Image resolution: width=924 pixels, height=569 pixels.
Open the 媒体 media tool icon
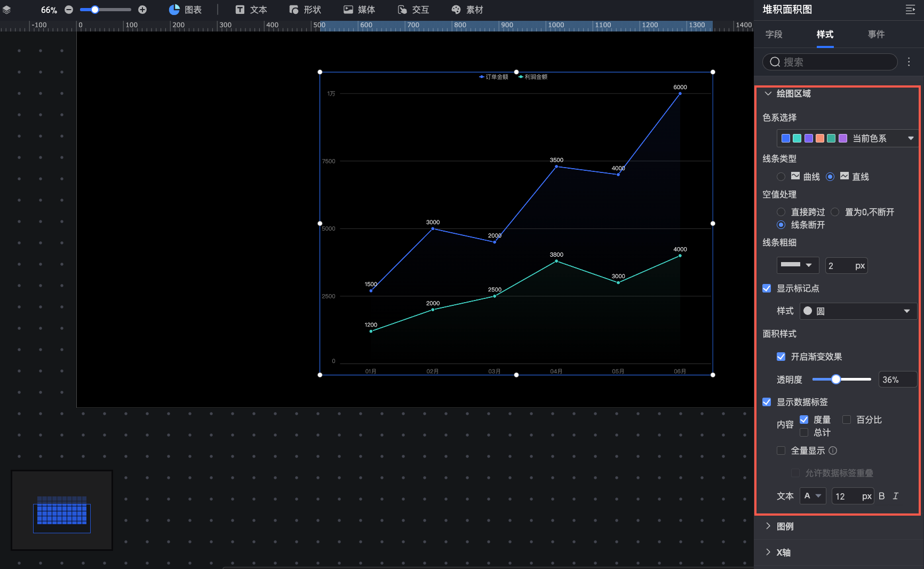(348, 10)
